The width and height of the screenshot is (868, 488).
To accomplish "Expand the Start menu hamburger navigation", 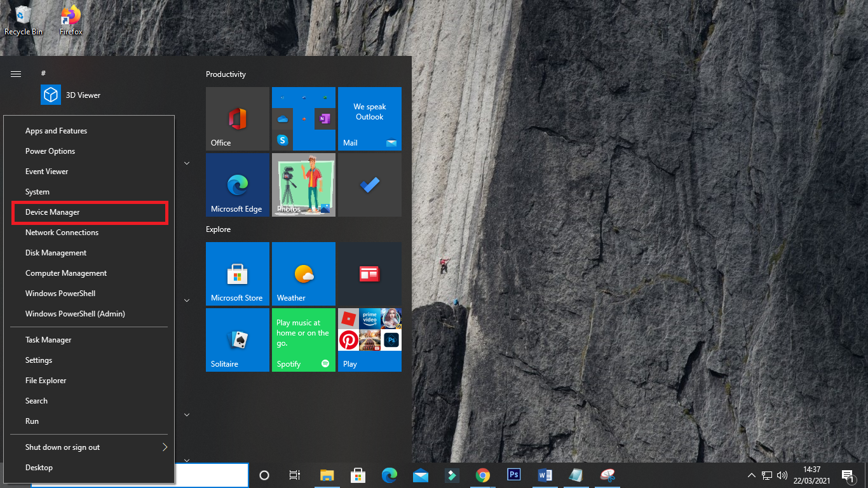I will click(16, 74).
